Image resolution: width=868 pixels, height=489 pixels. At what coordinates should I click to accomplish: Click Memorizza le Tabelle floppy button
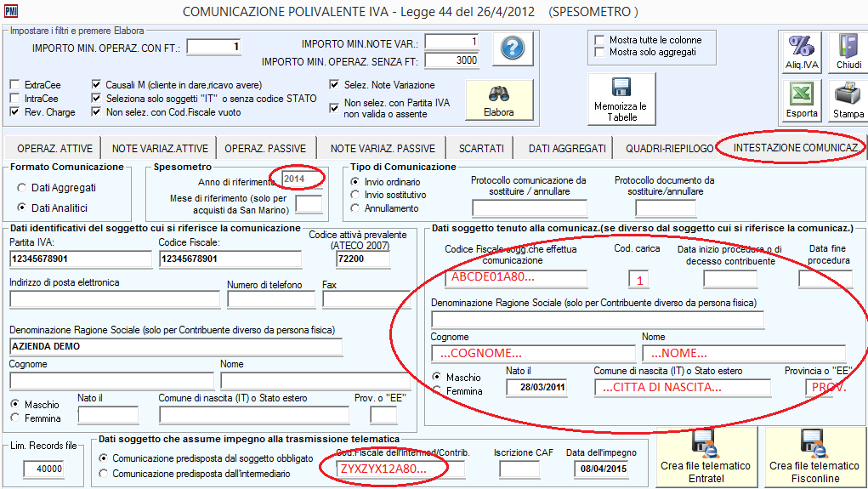621,100
